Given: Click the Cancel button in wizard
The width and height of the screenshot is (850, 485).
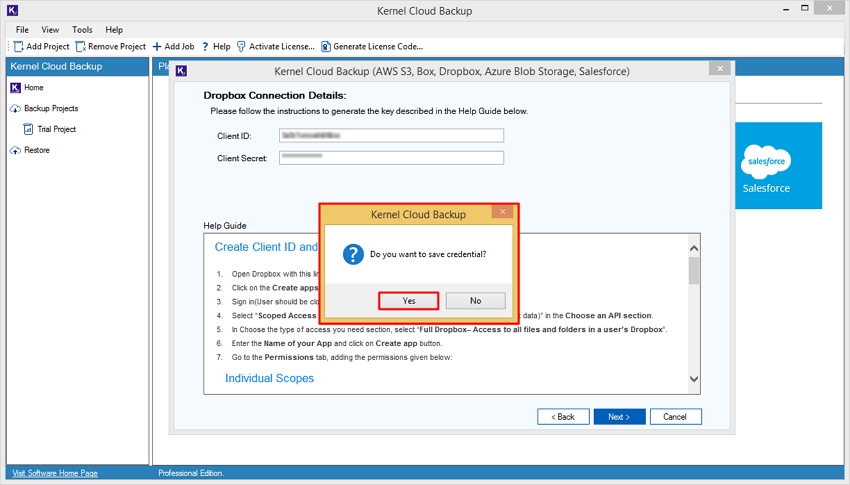Looking at the screenshot, I should [x=675, y=417].
